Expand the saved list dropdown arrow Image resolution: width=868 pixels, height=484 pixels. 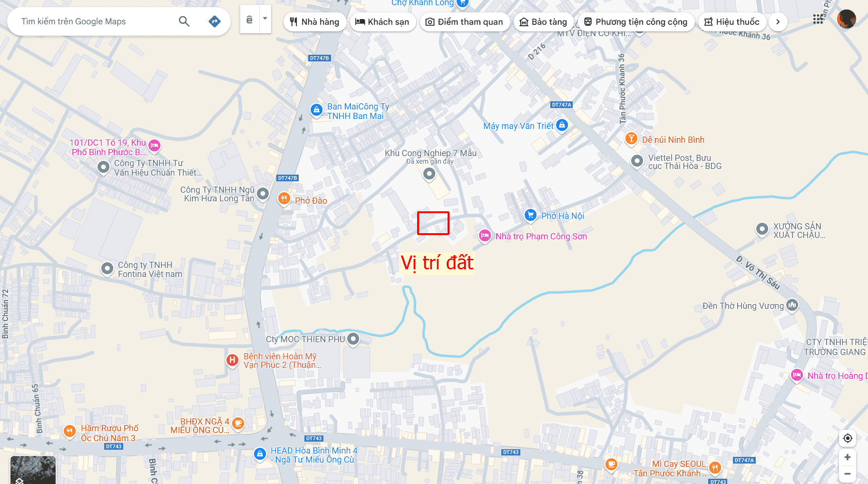pos(265,19)
